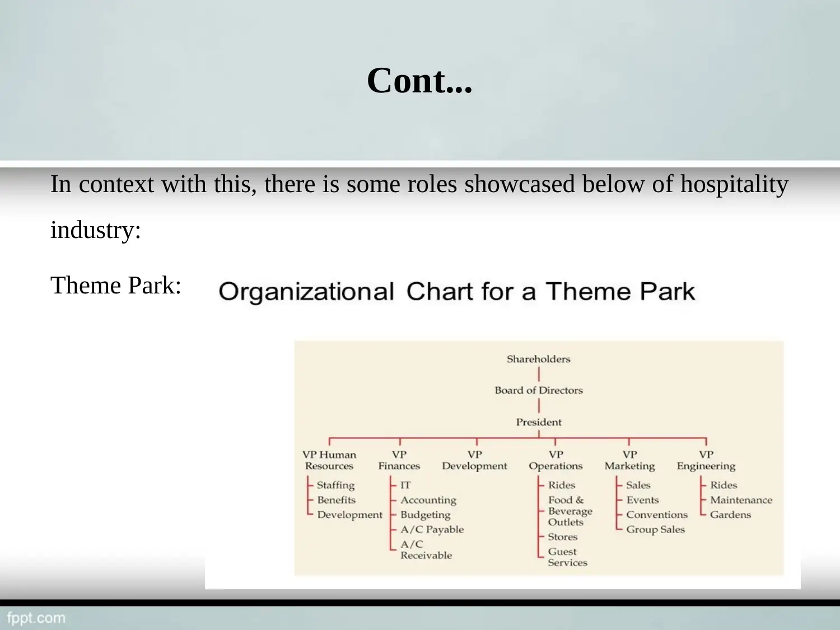The width and height of the screenshot is (840, 630).
Task: Select "VP Finances" heading
Action: pos(399,460)
